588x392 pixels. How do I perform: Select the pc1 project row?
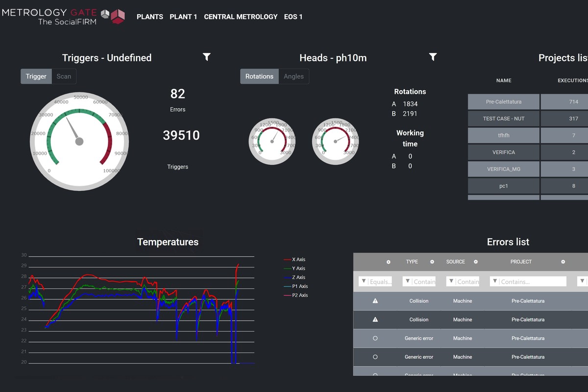pyautogui.click(x=504, y=186)
